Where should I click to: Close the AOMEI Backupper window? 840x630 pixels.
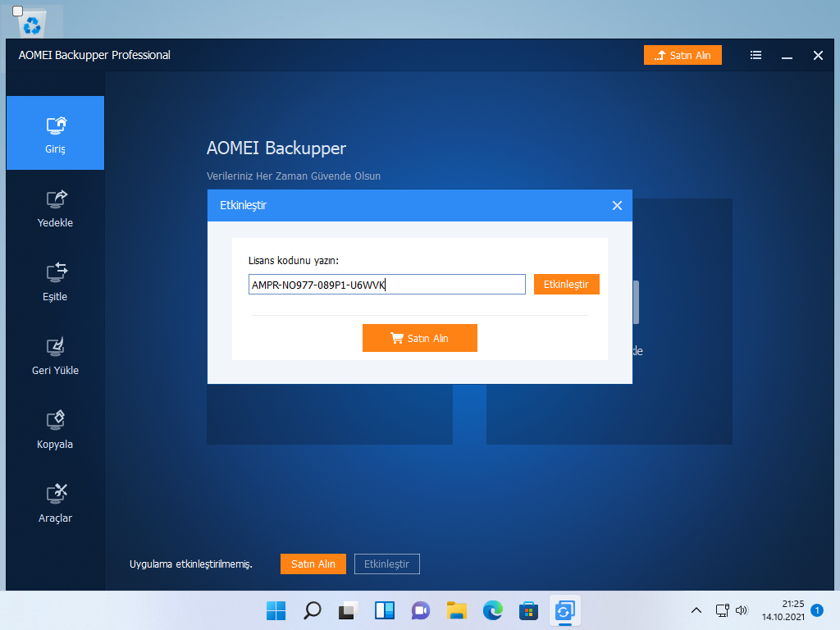[818, 55]
